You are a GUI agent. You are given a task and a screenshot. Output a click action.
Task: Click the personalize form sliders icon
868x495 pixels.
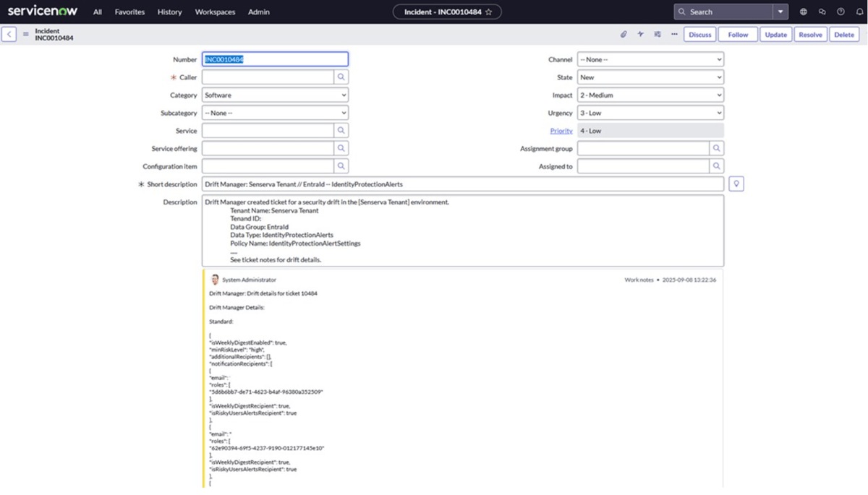(x=658, y=34)
